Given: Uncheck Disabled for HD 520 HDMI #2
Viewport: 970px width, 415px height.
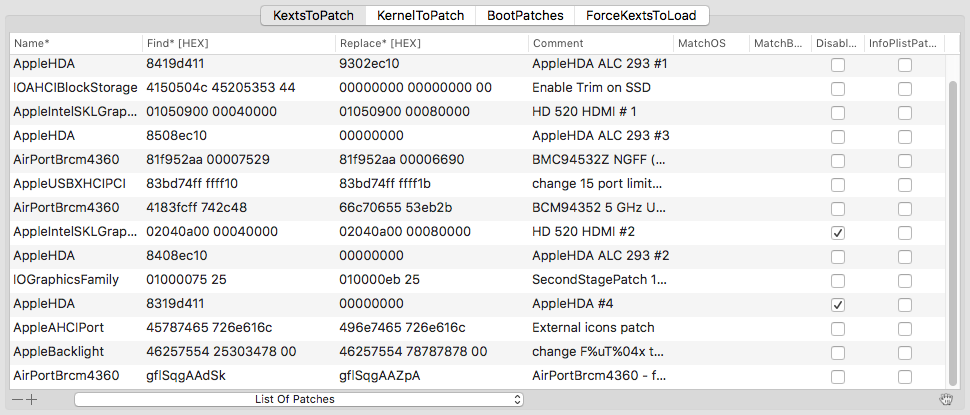Looking at the screenshot, I should pos(838,233).
